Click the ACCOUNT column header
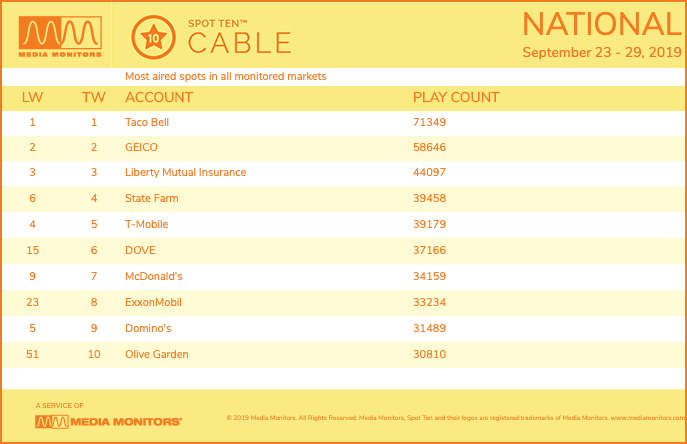 pyautogui.click(x=159, y=97)
